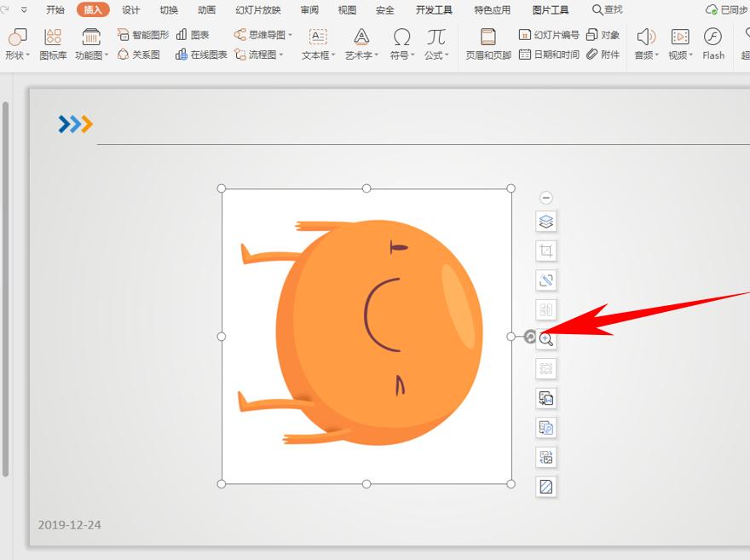
Task: Select the crop tool beside the picture
Action: [x=546, y=251]
